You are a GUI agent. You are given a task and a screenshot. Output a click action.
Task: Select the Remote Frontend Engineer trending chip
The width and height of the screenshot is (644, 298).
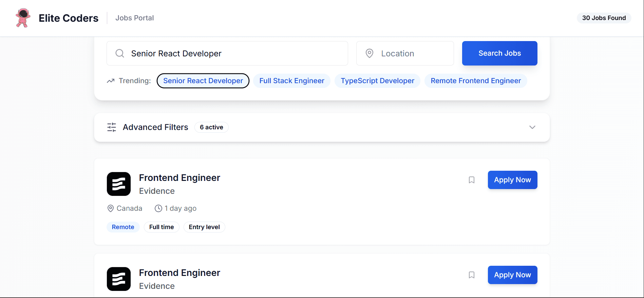[476, 81]
